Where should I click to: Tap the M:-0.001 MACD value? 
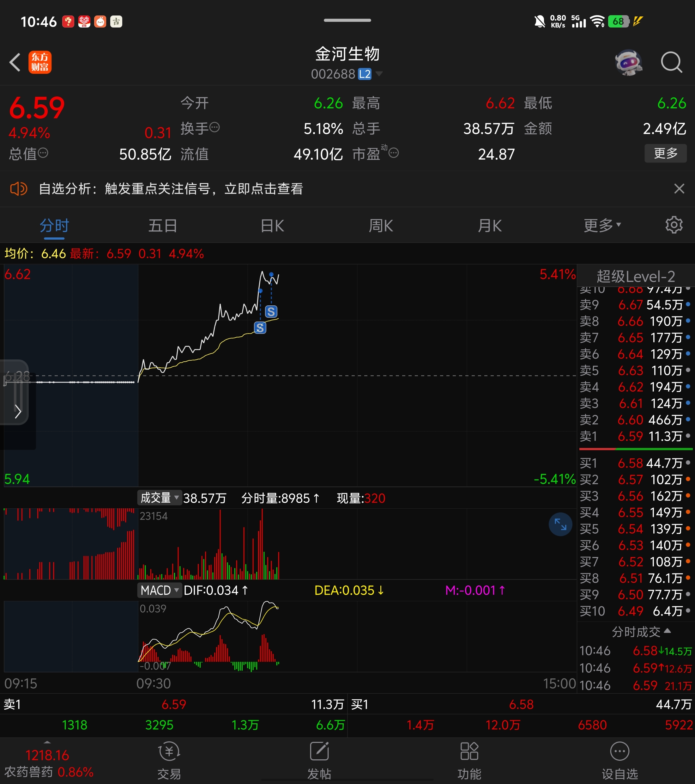(x=475, y=590)
